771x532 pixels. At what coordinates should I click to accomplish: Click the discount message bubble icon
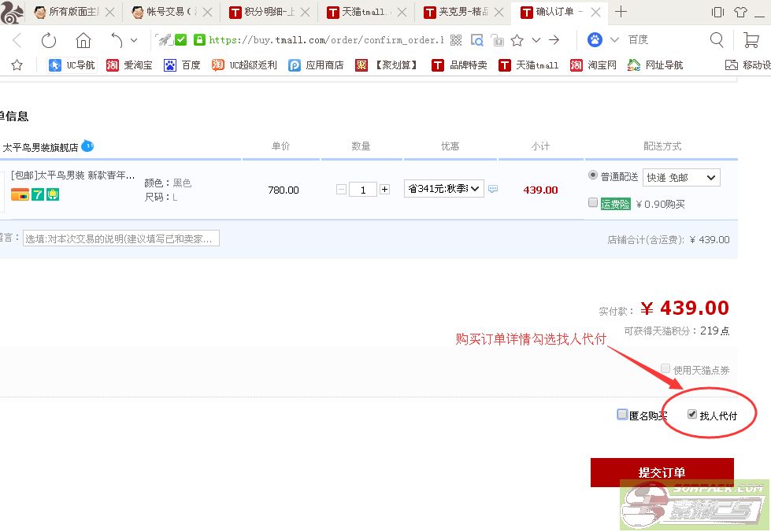[493, 190]
